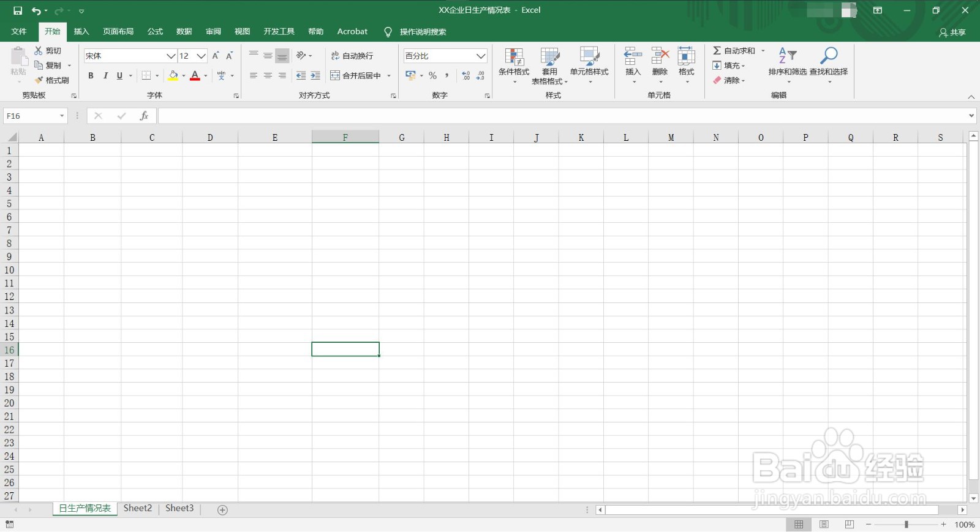The image size is (980, 532).
Task: Open Sheet2 worksheet tab
Action: pos(138,509)
